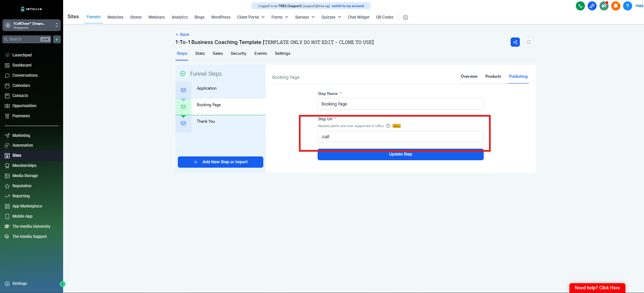Focus the Step Url input field

401,137
